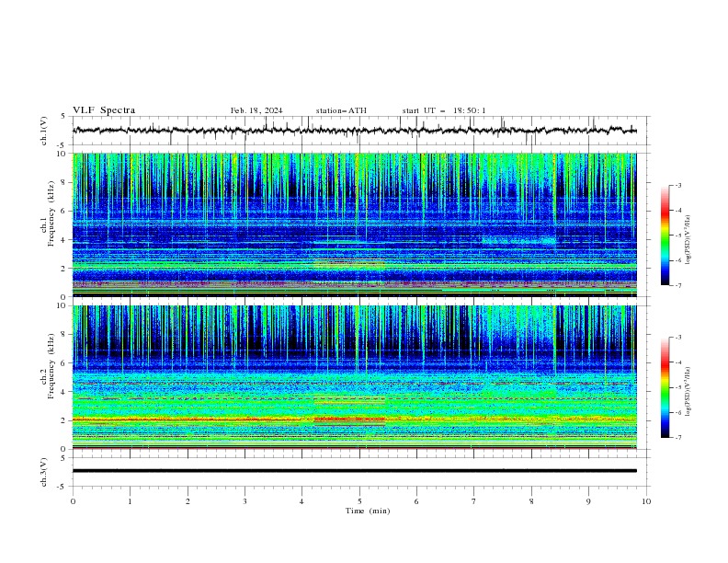The height and width of the screenshot is (563, 728).
Task: Click the color scale bar beside ch.2 spectrogram
Action: pos(665,387)
